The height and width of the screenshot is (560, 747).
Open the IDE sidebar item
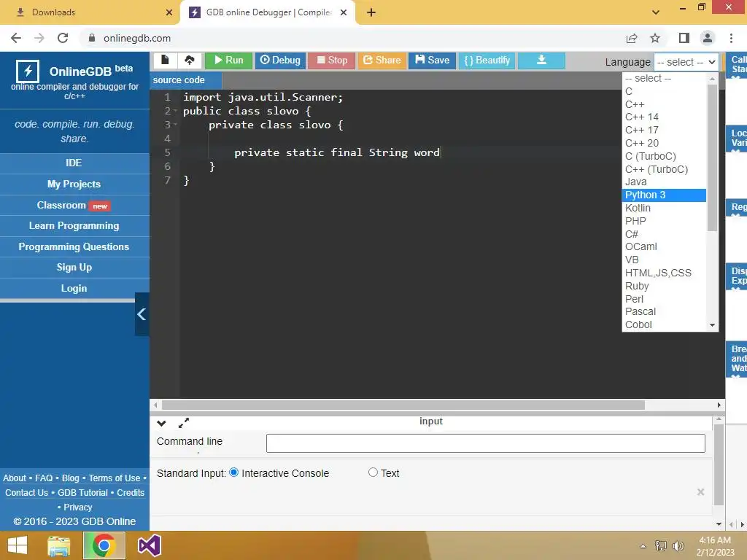click(74, 163)
